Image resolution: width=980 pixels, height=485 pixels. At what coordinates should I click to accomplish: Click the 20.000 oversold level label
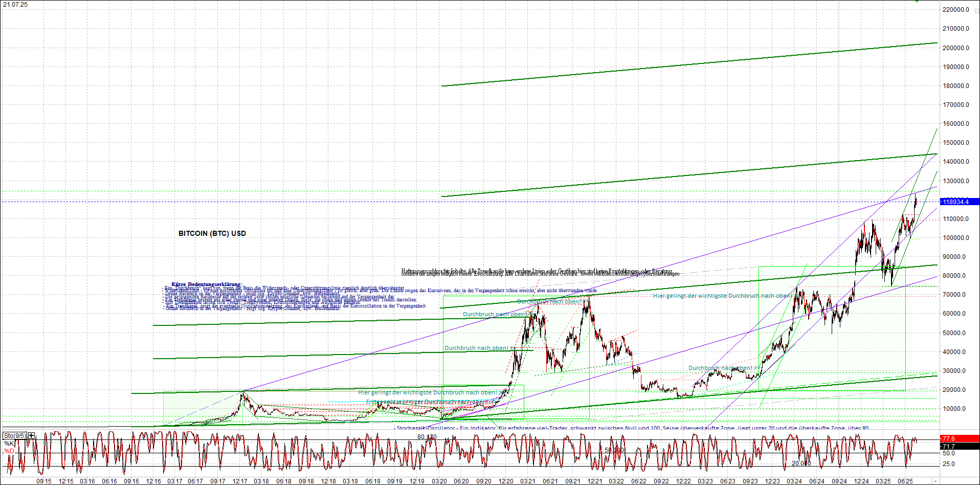[x=801, y=463]
